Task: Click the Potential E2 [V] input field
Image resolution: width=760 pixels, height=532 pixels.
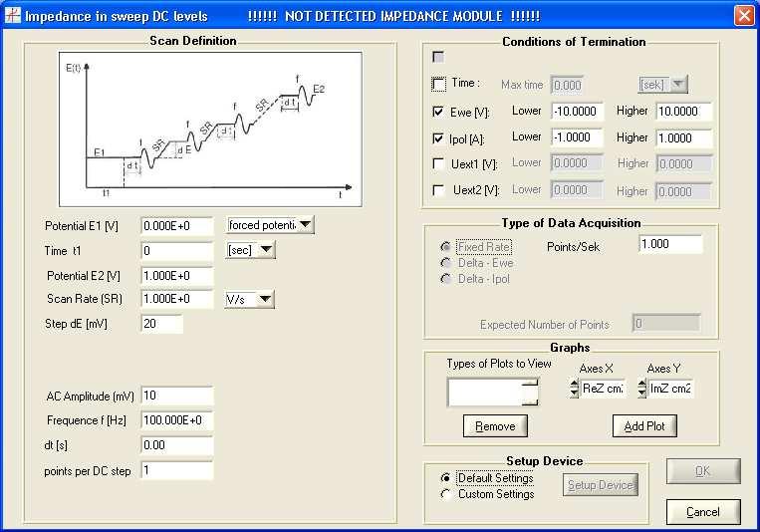Action: (x=177, y=276)
